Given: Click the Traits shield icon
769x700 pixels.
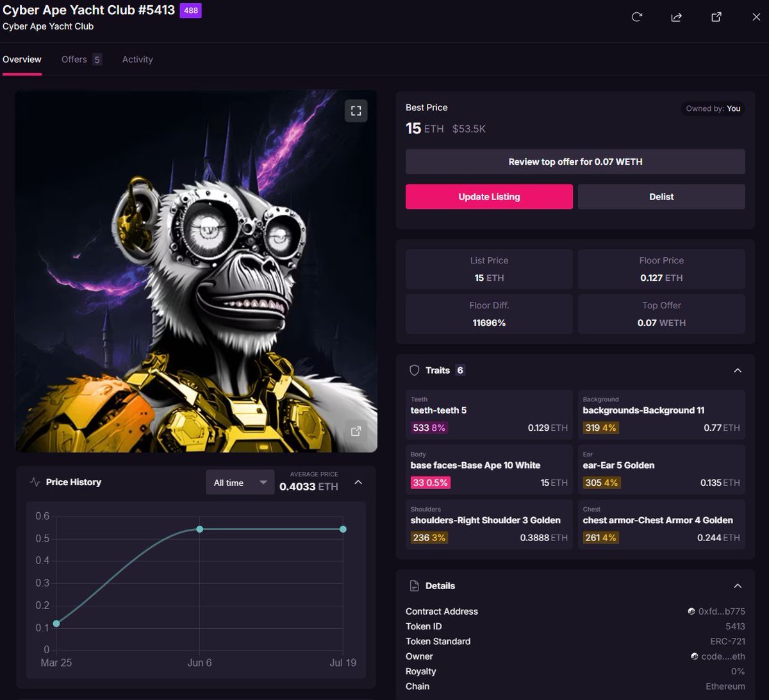Looking at the screenshot, I should click(414, 370).
